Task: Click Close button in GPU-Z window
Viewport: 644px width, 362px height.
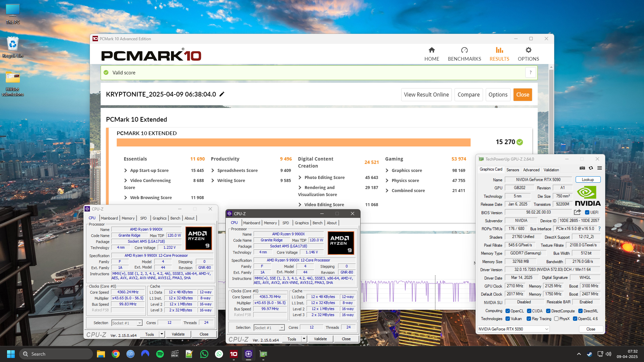Action: pyautogui.click(x=591, y=329)
